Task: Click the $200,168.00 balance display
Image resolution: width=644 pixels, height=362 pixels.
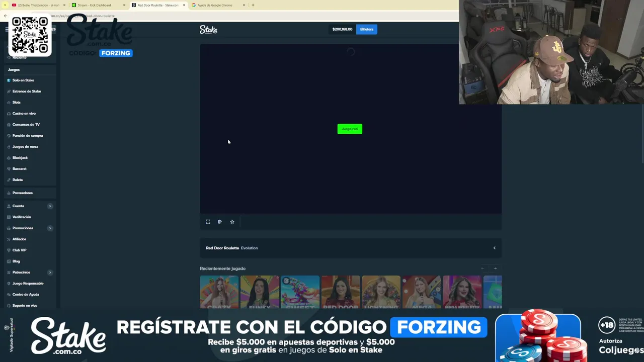Action: click(342, 30)
